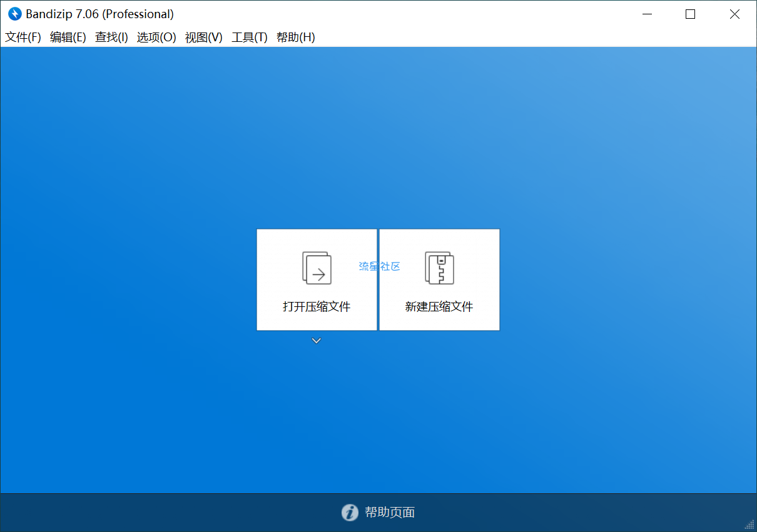Click the 打开压缩文件 tile
The image size is (757, 532).
coord(317,279)
